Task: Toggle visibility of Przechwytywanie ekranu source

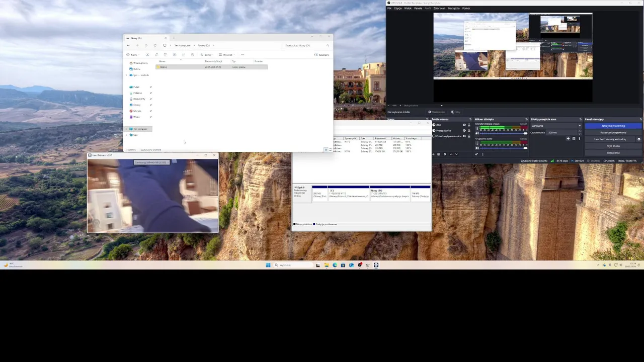Action: [464, 136]
